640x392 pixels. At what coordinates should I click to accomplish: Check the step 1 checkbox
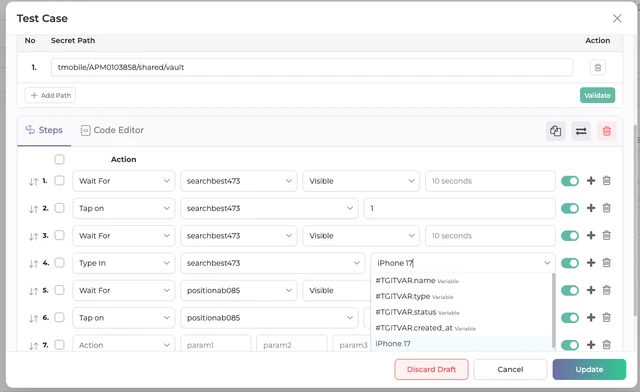[60, 180]
